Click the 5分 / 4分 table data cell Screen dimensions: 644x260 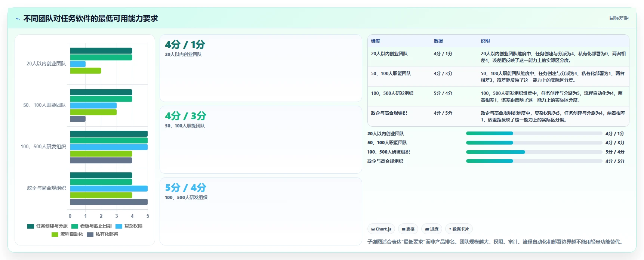pos(443,93)
